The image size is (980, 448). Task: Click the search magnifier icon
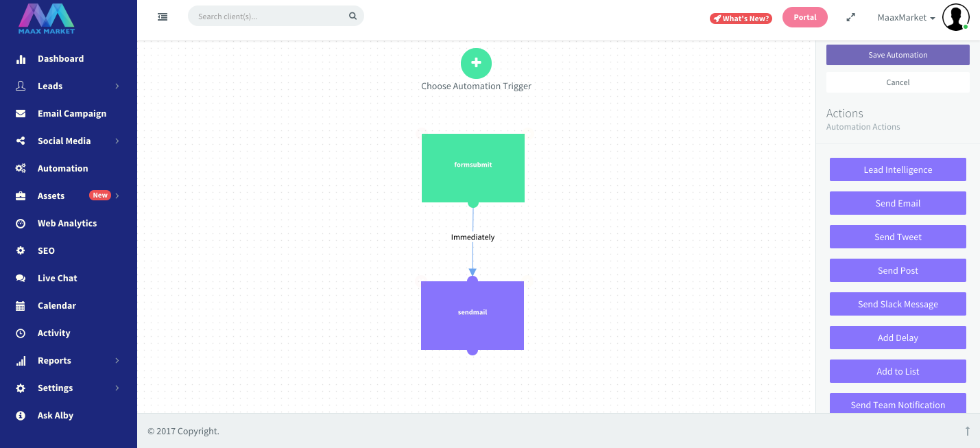click(x=352, y=16)
